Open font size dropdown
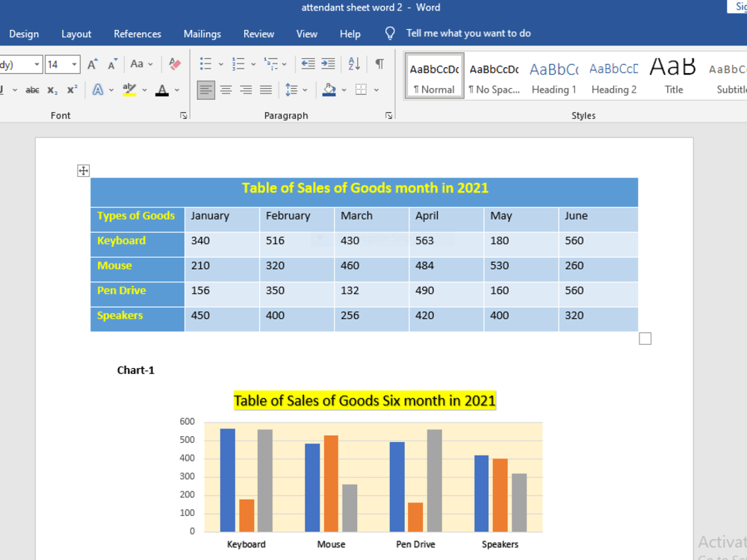The image size is (747, 560). [74, 64]
